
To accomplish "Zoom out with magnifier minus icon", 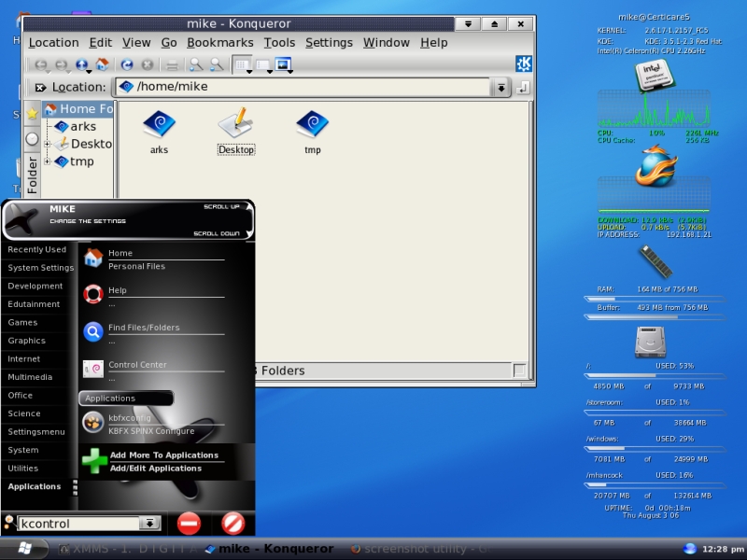I will click(217, 64).
